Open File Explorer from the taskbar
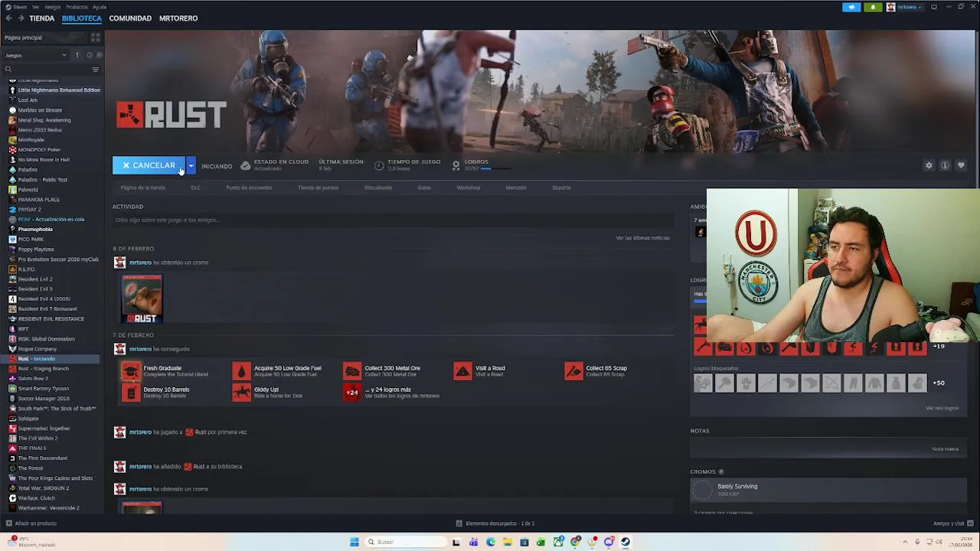The image size is (980, 551). 507,542
